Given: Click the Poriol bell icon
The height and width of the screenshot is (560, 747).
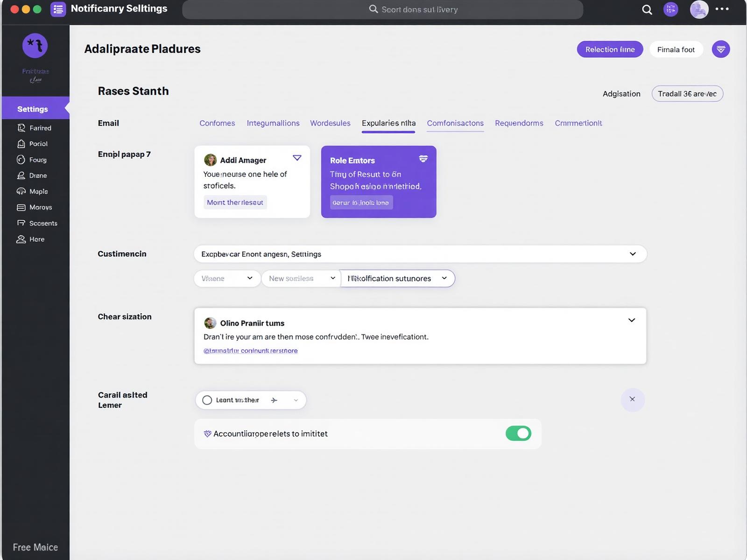Looking at the screenshot, I should (21, 144).
